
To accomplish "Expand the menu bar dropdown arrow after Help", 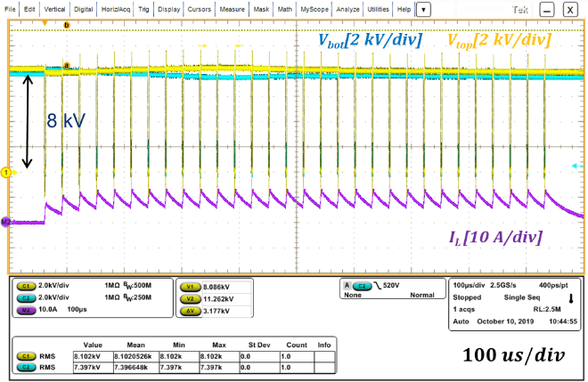I will pos(424,8).
